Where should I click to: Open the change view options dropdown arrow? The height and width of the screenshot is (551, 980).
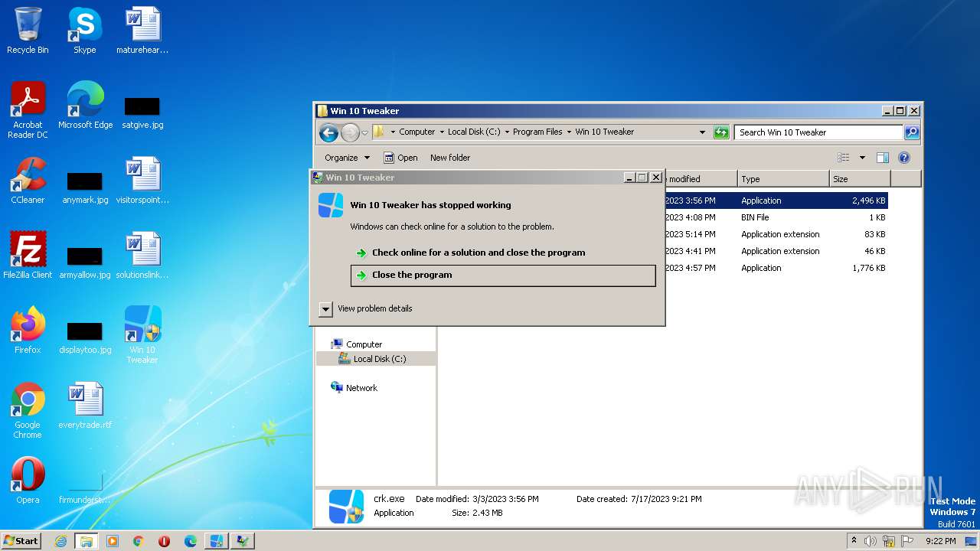pos(862,158)
